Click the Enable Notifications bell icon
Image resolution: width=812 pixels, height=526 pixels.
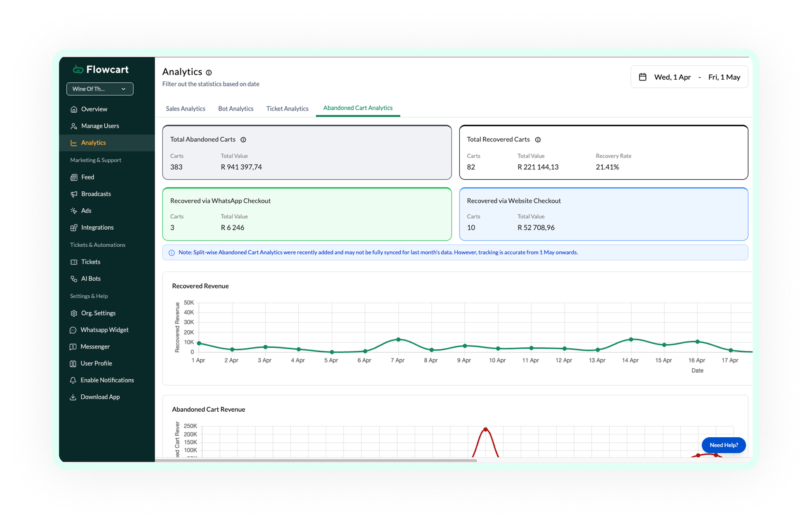pos(73,380)
